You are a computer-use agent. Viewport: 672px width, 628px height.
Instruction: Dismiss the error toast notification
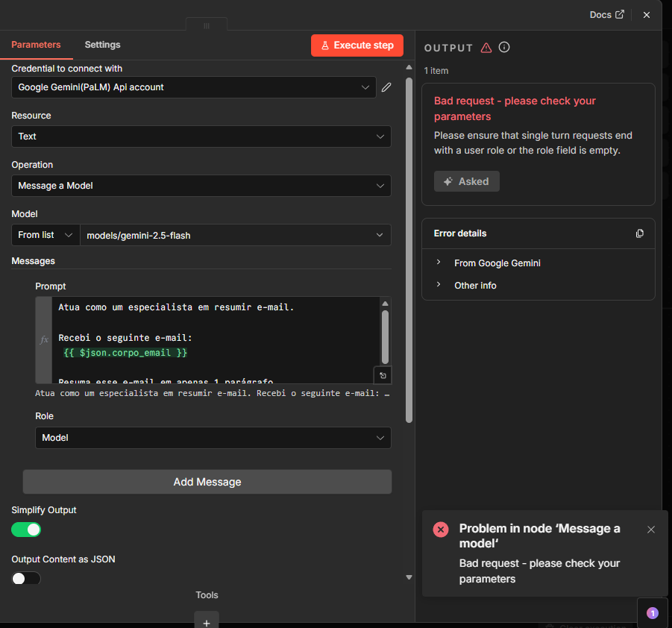651,530
